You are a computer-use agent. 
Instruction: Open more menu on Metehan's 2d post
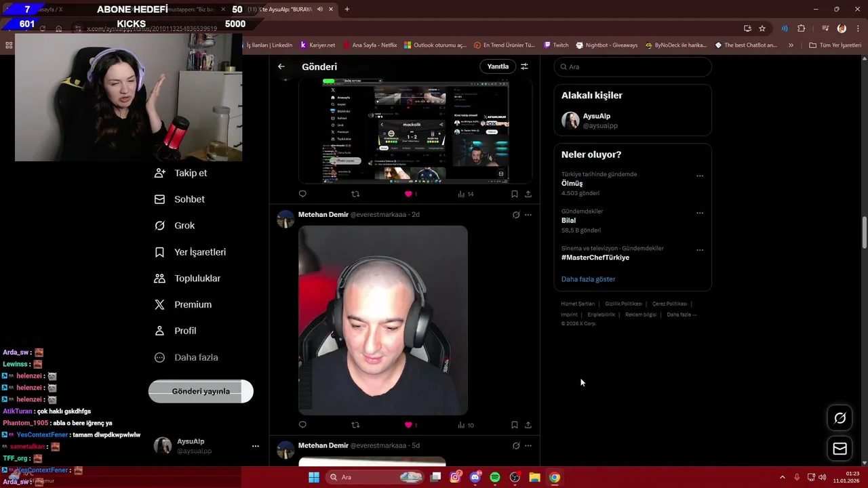pos(528,215)
